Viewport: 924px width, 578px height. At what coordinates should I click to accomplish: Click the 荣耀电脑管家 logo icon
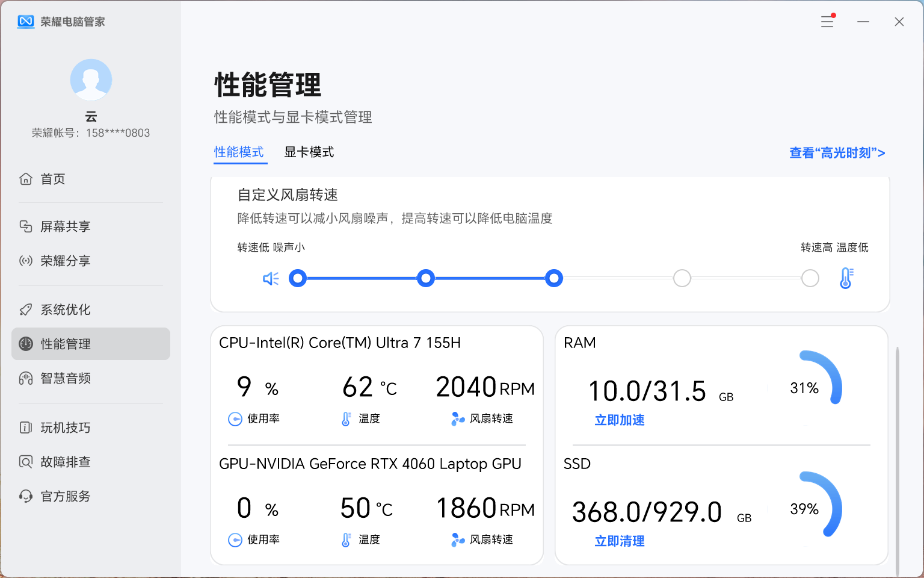[26, 22]
